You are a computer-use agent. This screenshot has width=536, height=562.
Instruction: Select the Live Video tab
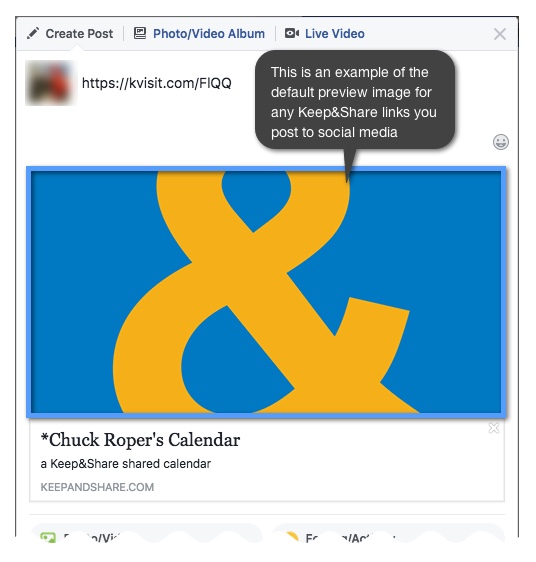(325, 34)
